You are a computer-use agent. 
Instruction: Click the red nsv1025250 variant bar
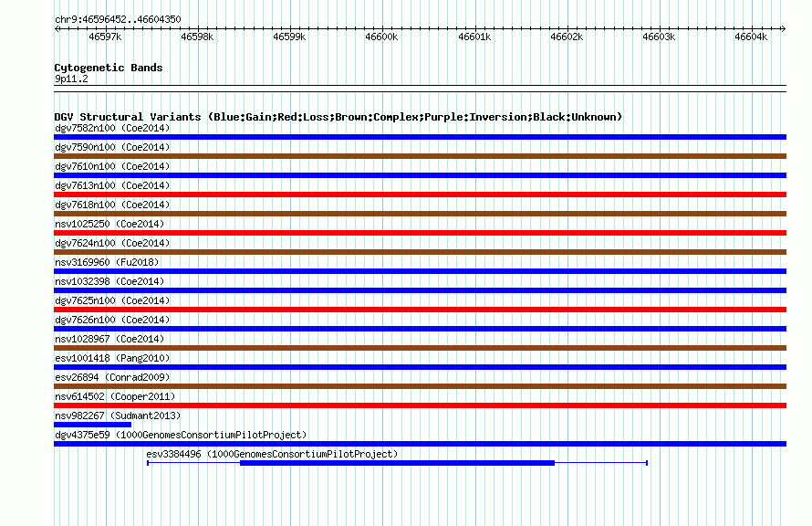(x=420, y=233)
